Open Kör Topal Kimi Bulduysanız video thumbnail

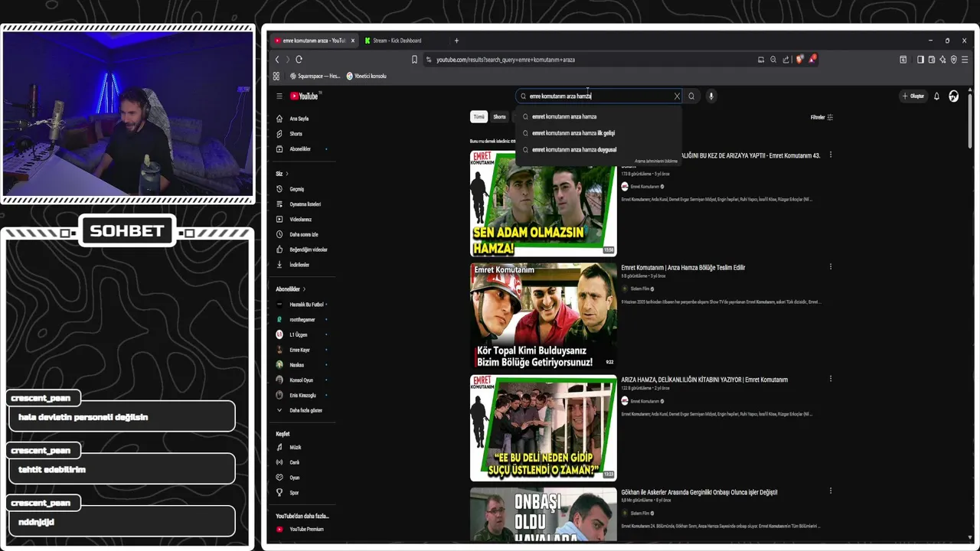(543, 315)
